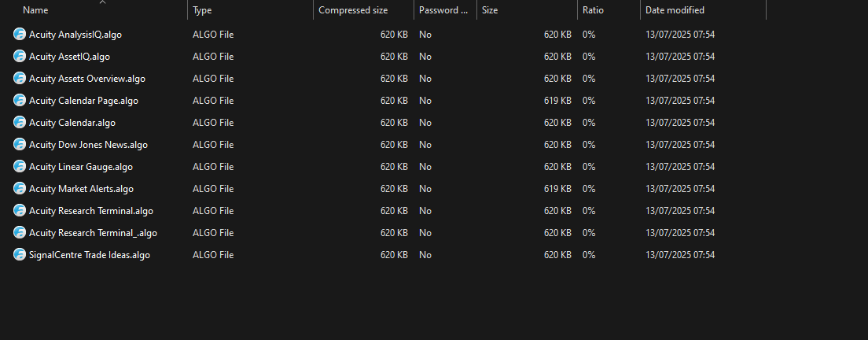Select the Acuity Calendar Page.algo icon

20,100
